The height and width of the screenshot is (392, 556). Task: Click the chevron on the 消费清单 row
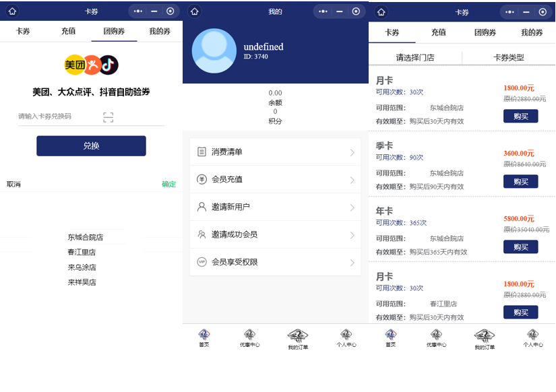click(352, 152)
